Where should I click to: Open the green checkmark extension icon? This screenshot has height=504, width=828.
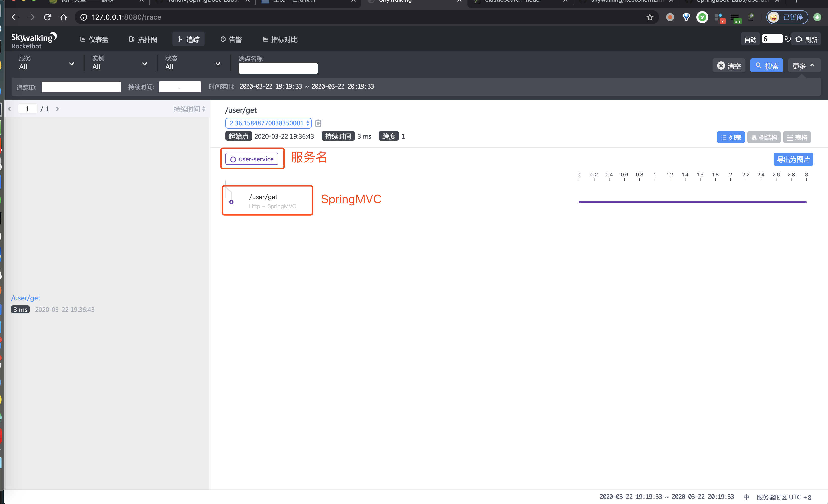coord(702,17)
